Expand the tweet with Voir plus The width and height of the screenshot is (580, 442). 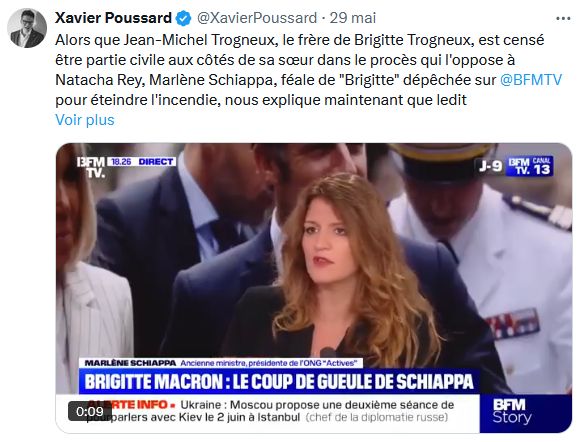(x=85, y=120)
